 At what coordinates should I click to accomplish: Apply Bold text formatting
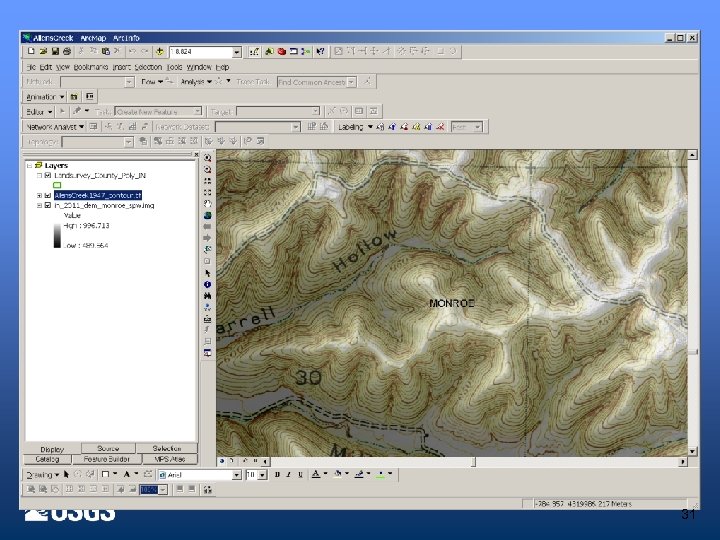(x=277, y=475)
